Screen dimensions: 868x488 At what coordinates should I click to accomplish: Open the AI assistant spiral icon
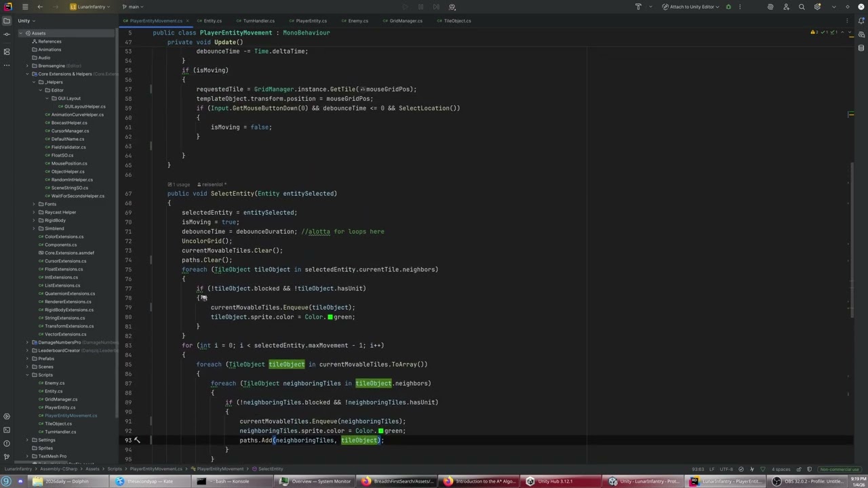point(770,7)
